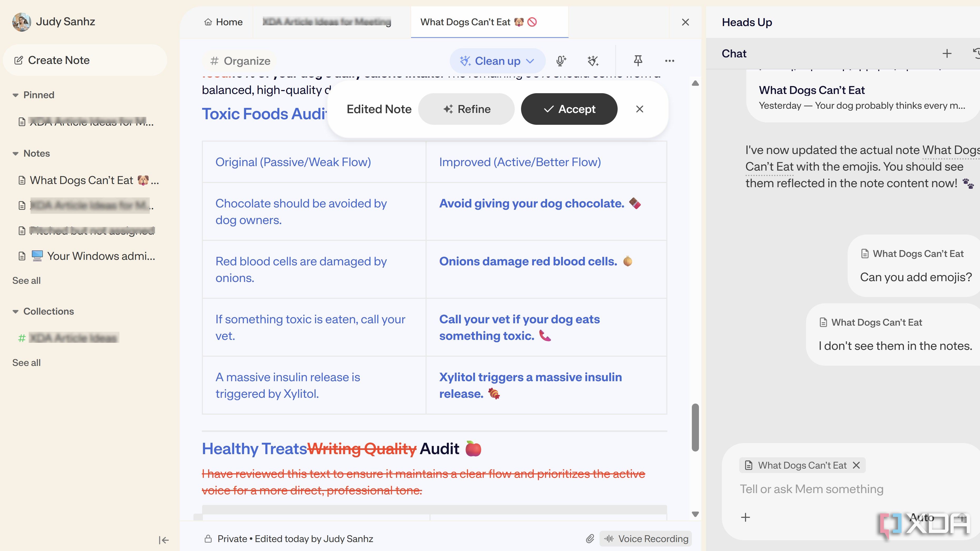Click the Refine button

pos(466,109)
